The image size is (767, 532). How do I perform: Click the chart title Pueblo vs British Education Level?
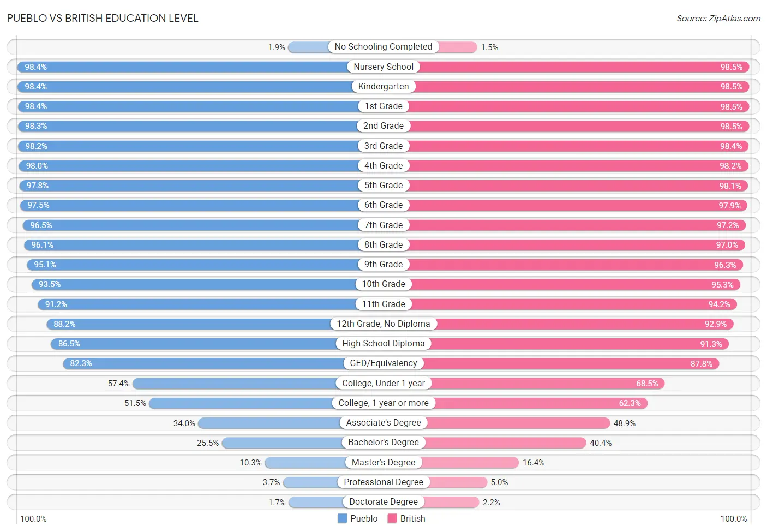pyautogui.click(x=103, y=18)
